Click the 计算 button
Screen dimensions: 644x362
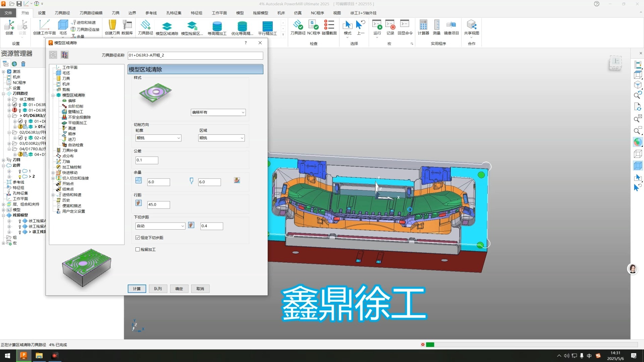tap(137, 289)
